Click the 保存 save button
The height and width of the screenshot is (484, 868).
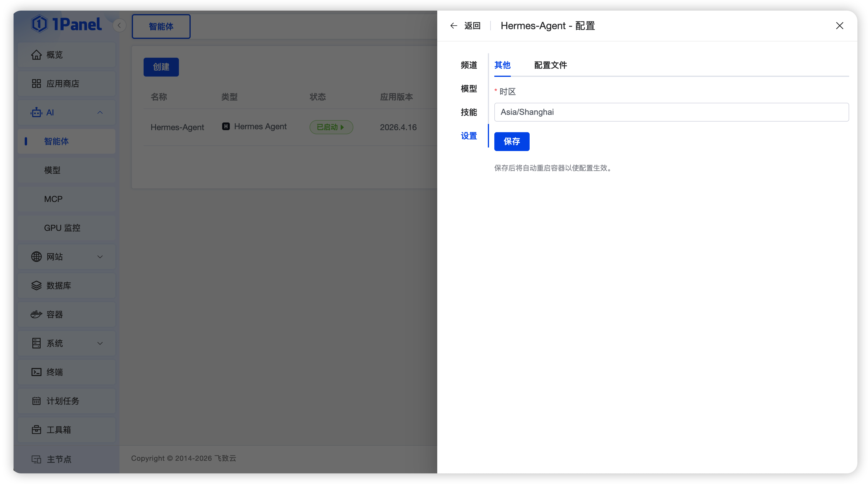[512, 141]
